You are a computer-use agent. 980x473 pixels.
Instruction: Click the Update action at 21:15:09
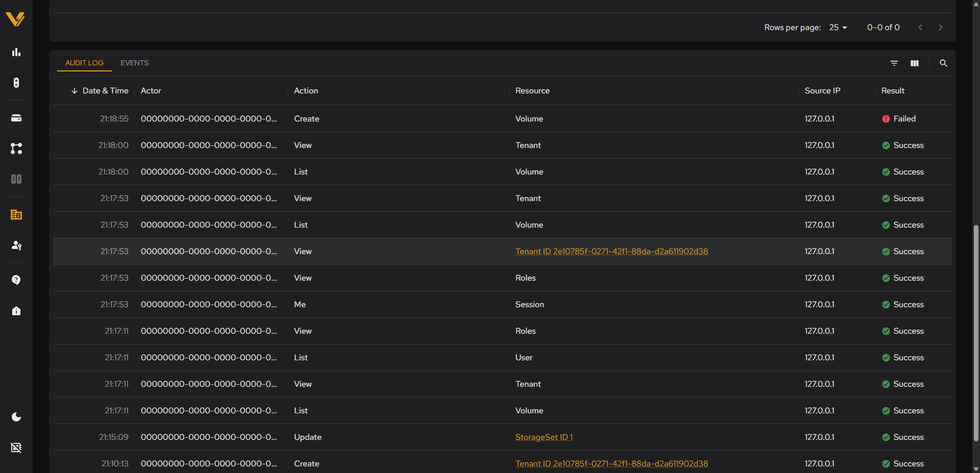[x=307, y=437]
